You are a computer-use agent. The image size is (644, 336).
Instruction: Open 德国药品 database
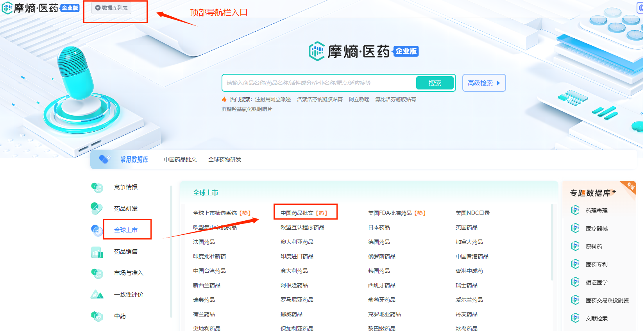[379, 242]
